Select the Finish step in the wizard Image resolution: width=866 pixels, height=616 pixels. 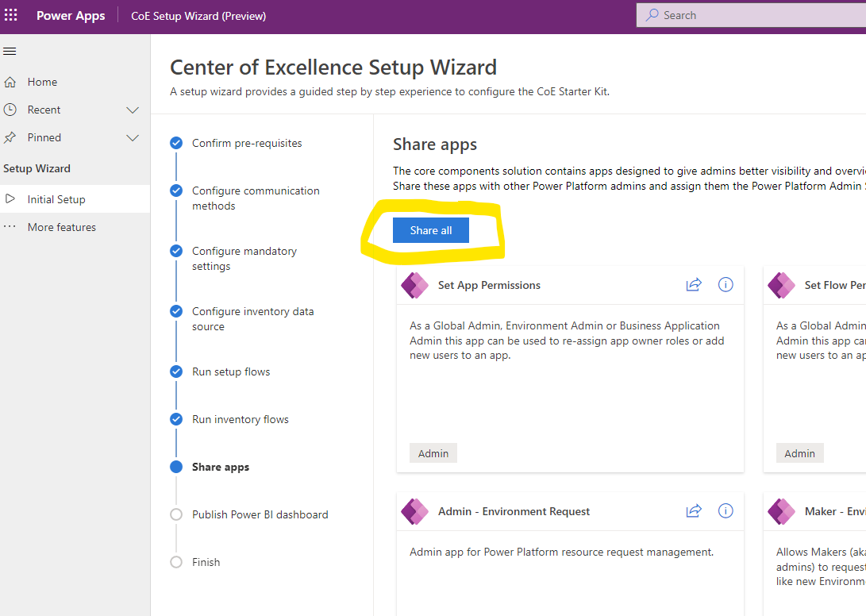pos(206,562)
